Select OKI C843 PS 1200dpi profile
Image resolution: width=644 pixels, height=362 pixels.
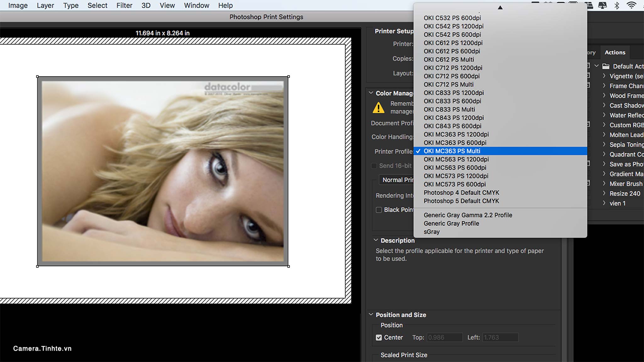tap(500, 118)
